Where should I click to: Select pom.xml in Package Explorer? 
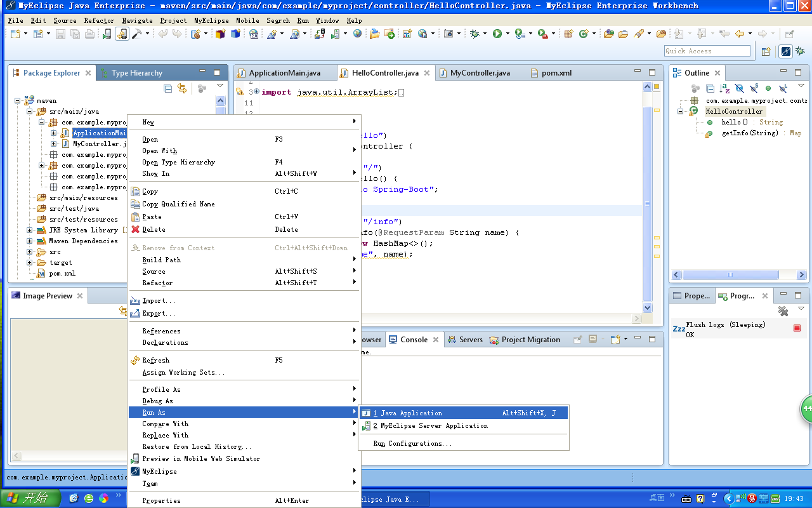point(62,273)
